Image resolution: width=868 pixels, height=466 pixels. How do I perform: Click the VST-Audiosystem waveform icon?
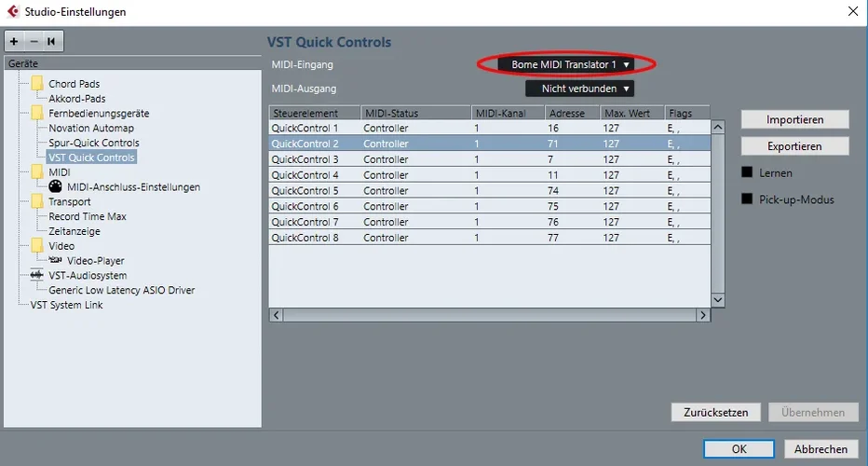pyautogui.click(x=36, y=275)
